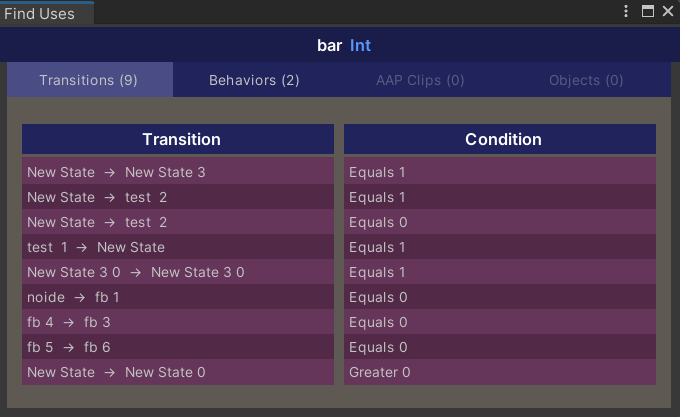Click the Find Uses window tab
The image size is (680, 417).
point(46,13)
